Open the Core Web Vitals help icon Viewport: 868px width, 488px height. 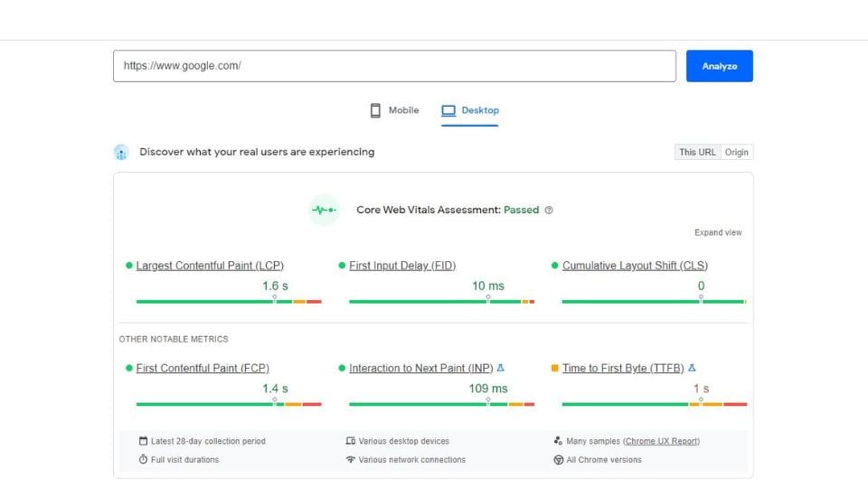pos(549,211)
